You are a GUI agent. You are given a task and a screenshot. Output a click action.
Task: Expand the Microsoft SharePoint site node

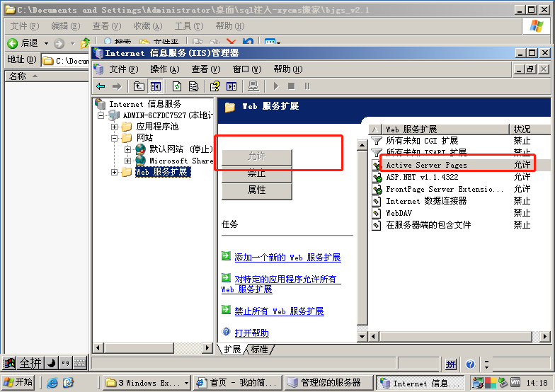(x=127, y=161)
